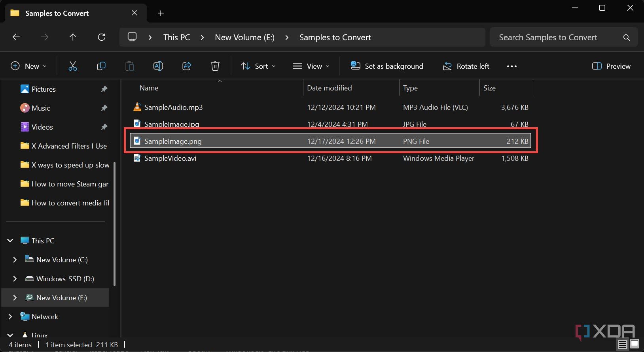This screenshot has height=352, width=644.
Task: Click the Rename icon in toolbar
Action: 158,66
